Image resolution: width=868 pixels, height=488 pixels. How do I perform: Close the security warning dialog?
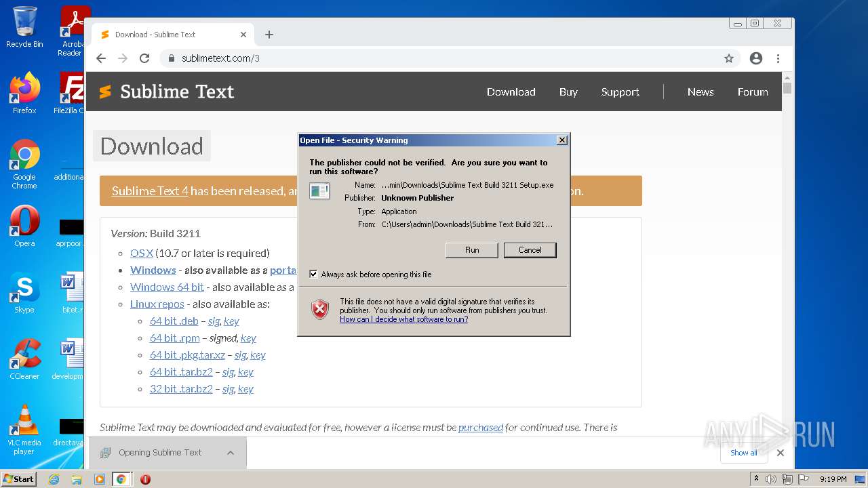point(561,140)
